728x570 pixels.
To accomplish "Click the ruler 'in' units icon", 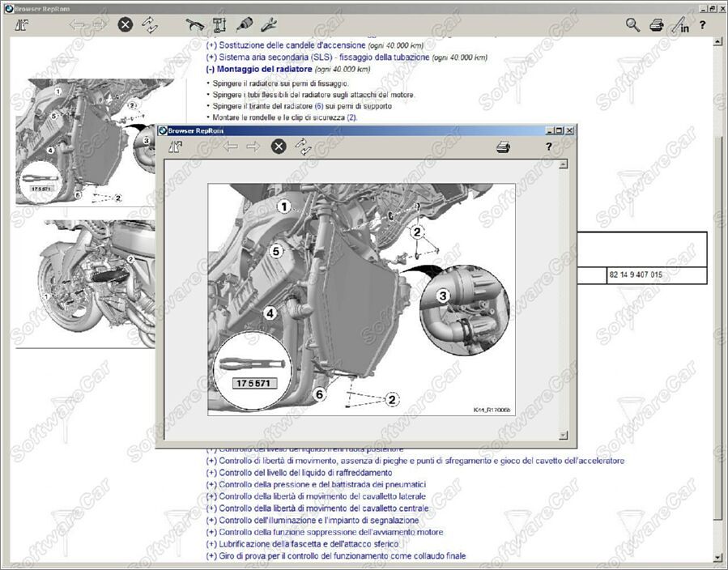I will (679, 25).
